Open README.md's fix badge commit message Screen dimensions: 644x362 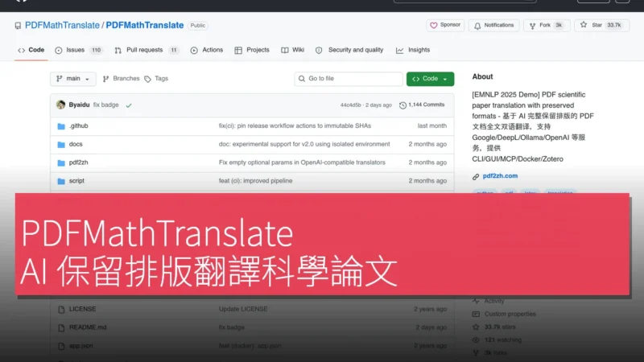(x=232, y=327)
